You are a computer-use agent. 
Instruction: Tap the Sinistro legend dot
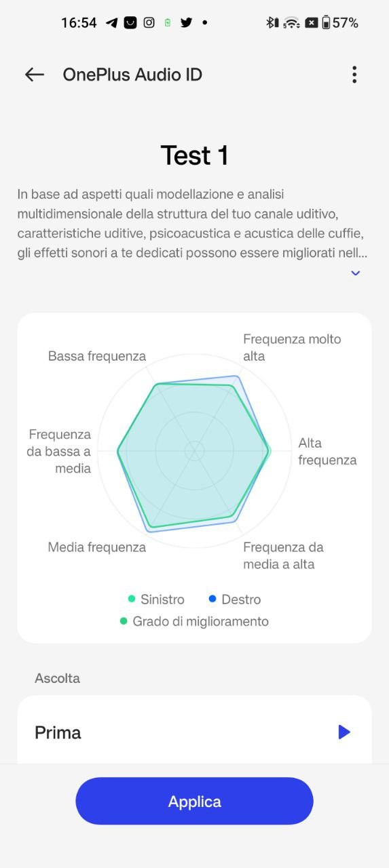tap(132, 599)
